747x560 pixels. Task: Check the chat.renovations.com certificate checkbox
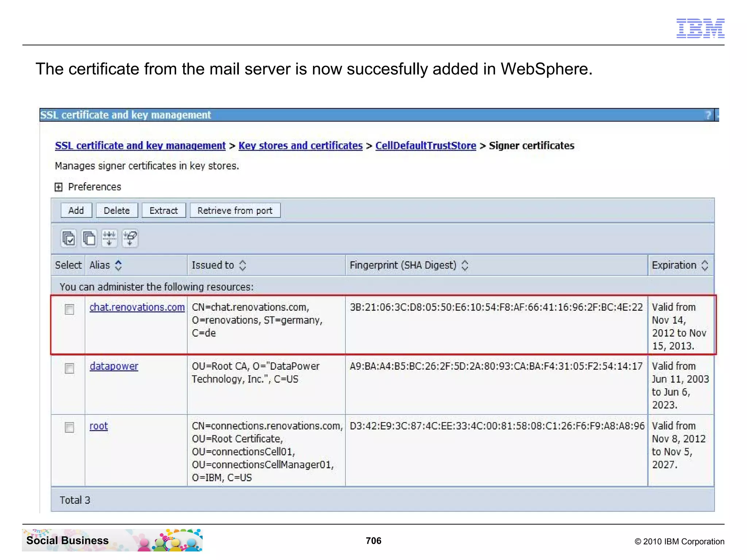click(69, 310)
